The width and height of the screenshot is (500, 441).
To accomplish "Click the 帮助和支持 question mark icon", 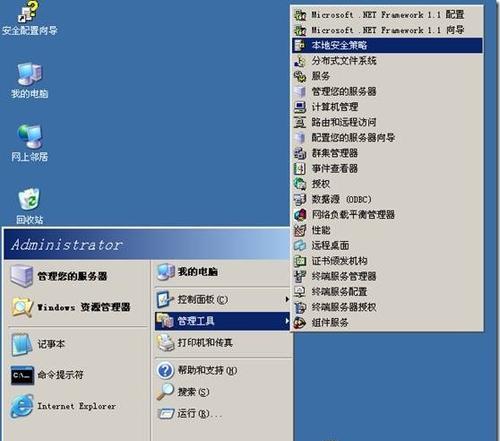I will 165,370.
